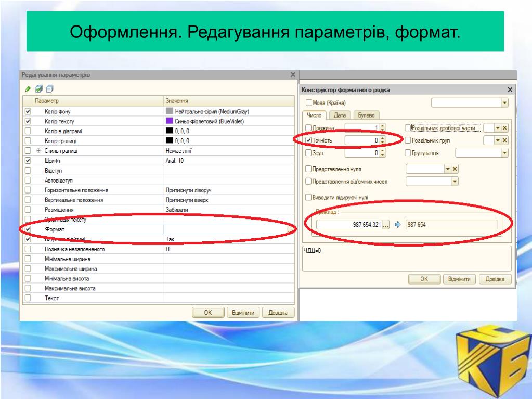Viewport: 532px width, 399px height.
Task: Open the Групування dropdown list
Action: (505, 153)
